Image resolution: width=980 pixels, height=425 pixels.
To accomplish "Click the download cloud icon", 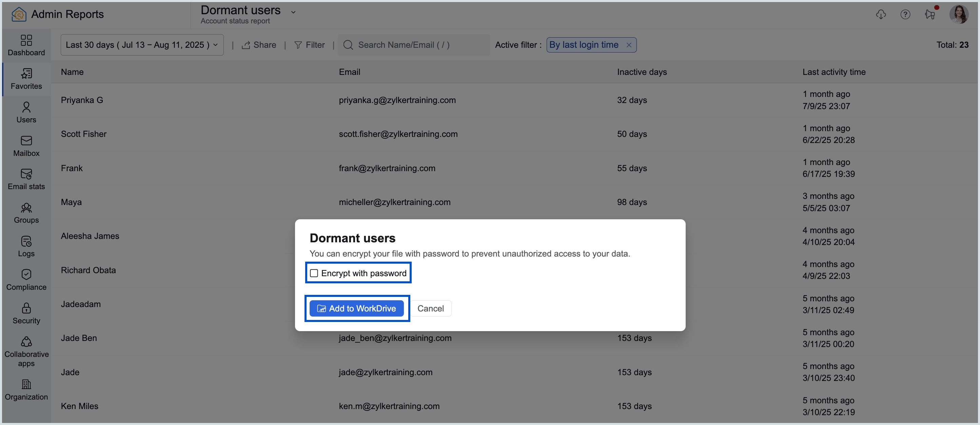I will click(881, 15).
